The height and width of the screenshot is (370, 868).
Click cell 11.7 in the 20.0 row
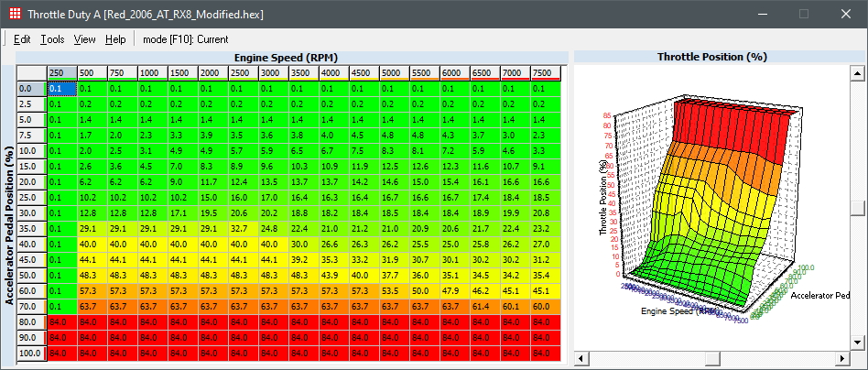pyautogui.click(x=212, y=181)
